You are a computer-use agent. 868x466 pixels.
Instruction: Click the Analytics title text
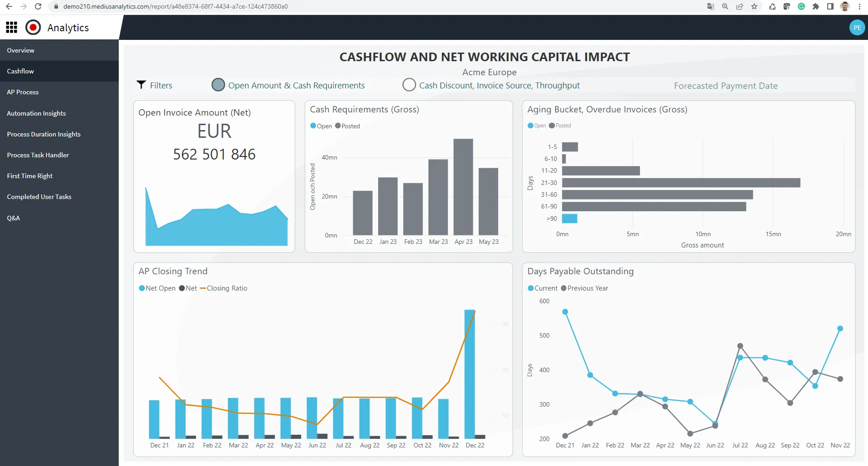point(68,28)
